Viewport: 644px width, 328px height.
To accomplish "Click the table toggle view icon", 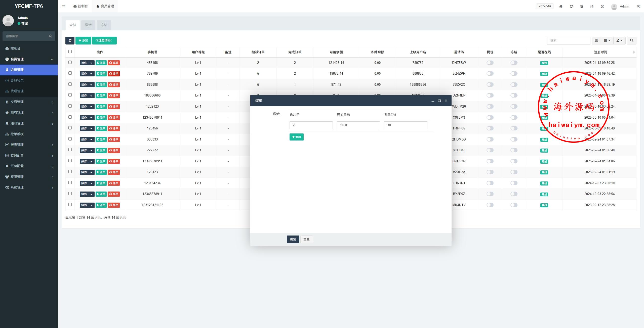I will pos(596,40).
